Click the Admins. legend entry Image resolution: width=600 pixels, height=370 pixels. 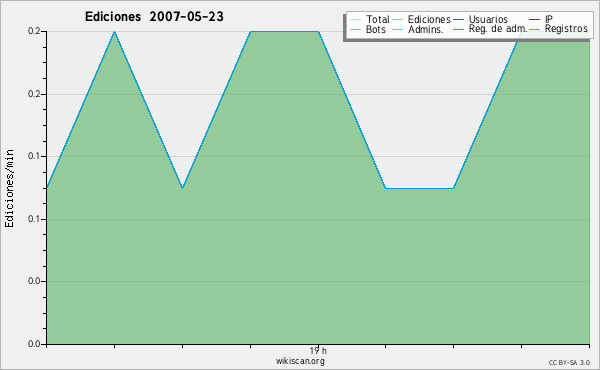(x=418, y=29)
